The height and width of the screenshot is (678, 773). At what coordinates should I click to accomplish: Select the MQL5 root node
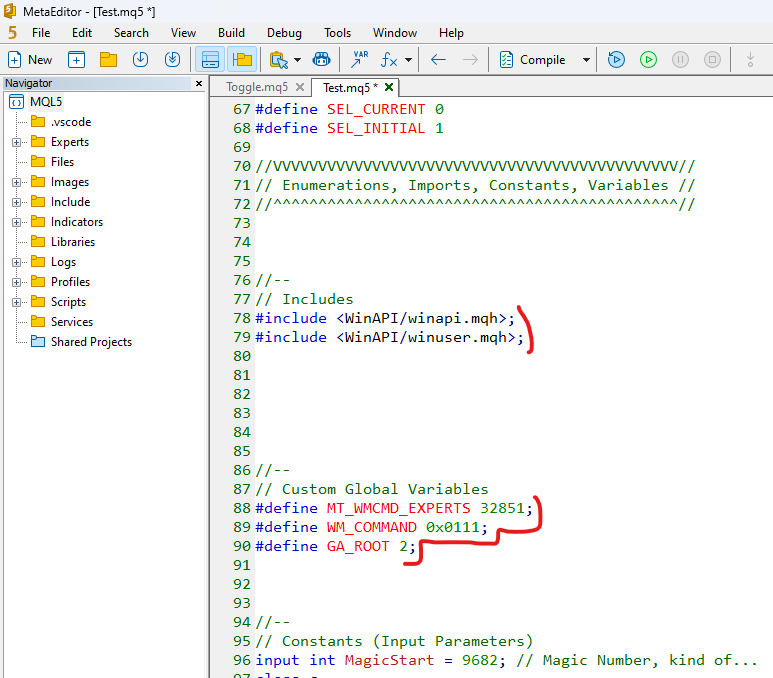[x=46, y=102]
